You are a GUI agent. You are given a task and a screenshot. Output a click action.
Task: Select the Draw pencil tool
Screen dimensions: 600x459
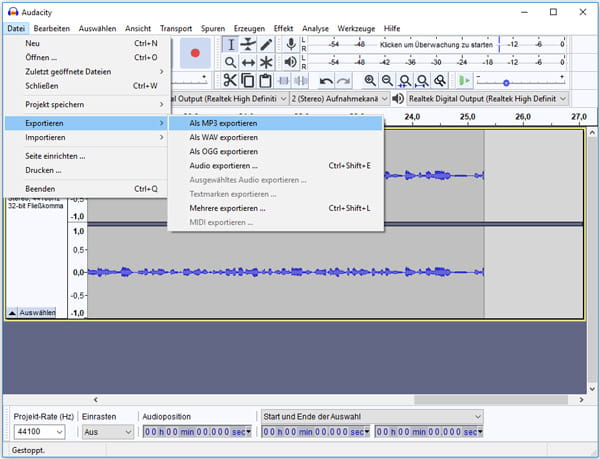pos(266,44)
